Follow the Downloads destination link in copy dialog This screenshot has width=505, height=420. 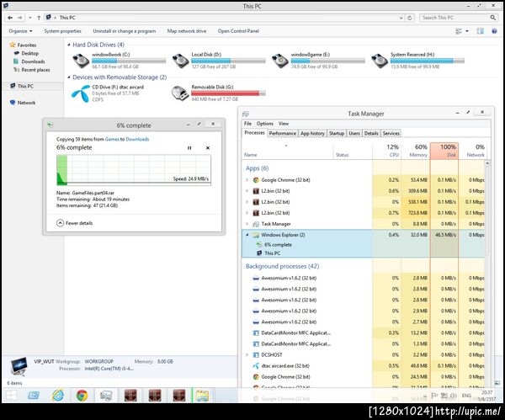(x=137, y=139)
